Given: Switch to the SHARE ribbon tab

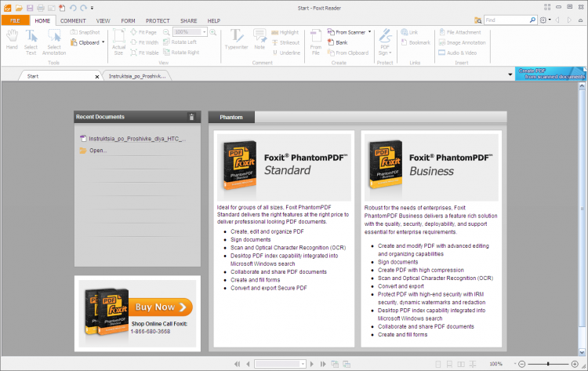Looking at the screenshot, I should [189, 20].
